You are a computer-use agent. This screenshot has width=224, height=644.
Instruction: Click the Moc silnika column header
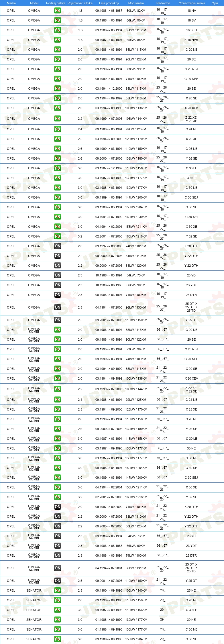(136, 3)
